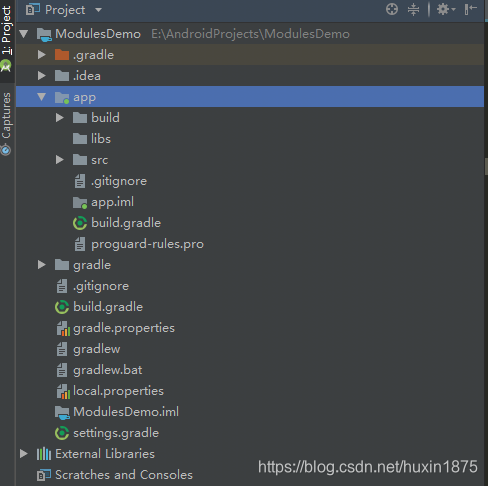Click app's build.gradle Gradle icon
The image size is (488, 486).
(80, 223)
